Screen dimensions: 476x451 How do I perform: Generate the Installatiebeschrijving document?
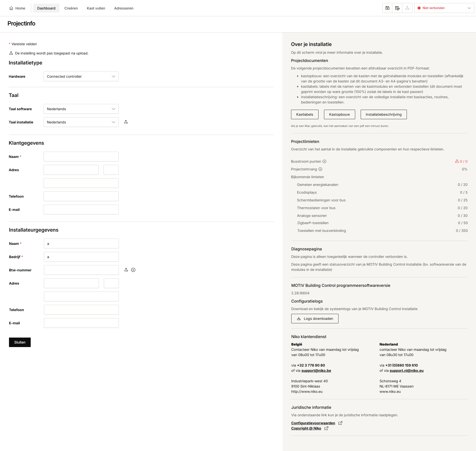pos(384,114)
